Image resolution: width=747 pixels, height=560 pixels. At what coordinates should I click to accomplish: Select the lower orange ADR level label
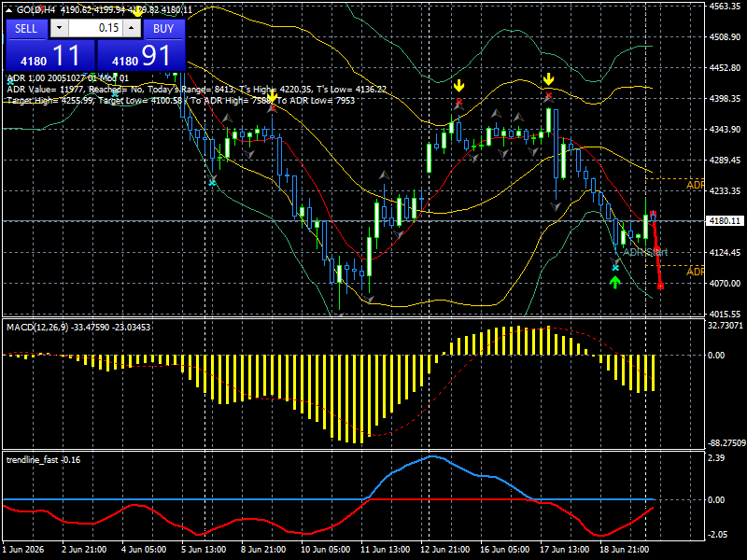coord(695,272)
